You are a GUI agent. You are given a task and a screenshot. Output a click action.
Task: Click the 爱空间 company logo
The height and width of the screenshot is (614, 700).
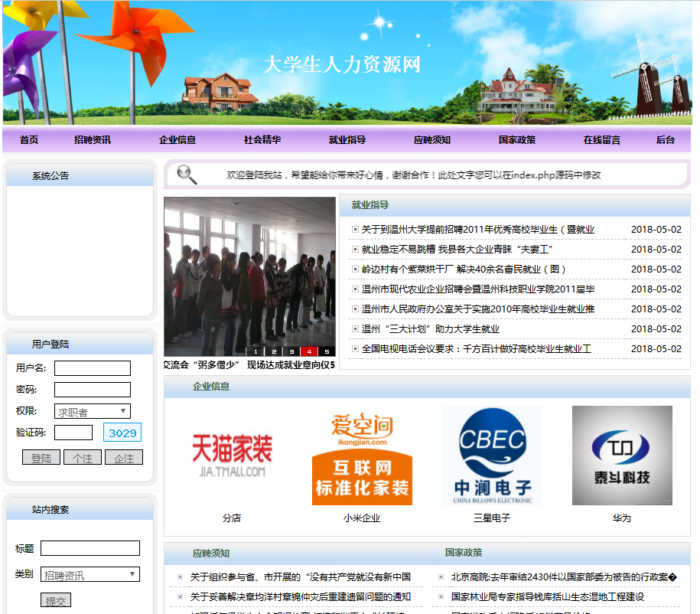point(362,456)
